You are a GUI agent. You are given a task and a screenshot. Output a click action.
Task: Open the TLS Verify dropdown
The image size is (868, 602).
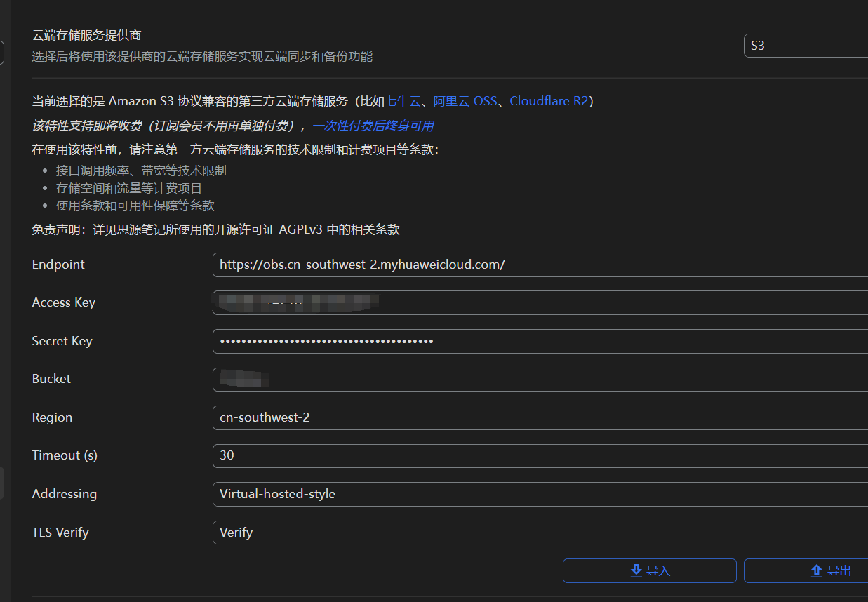point(539,533)
